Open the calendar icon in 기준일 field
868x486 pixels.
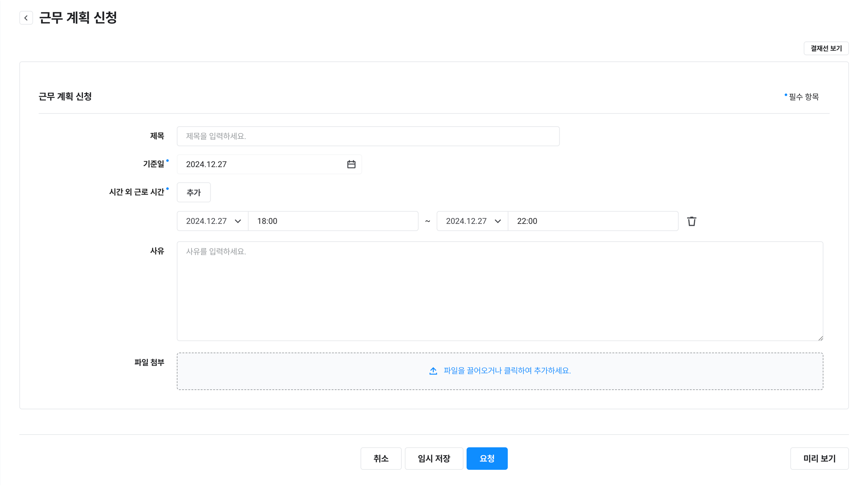[351, 164]
